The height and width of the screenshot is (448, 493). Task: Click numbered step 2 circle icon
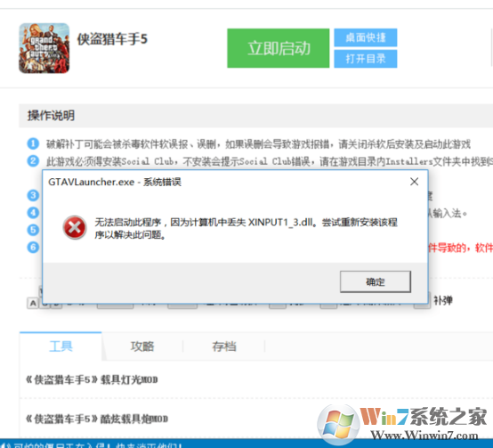click(x=33, y=161)
